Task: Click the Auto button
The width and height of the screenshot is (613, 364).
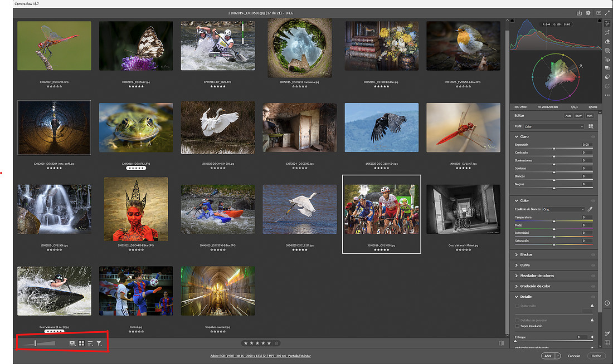Action: tap(568, 116)
